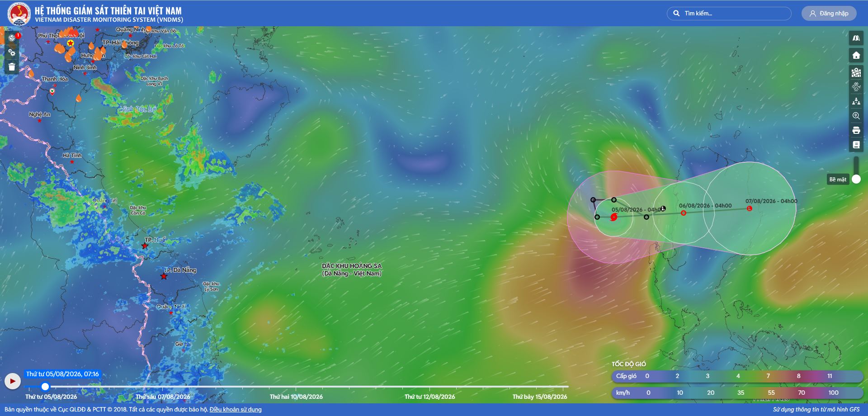Viewport: 868px width, 416px height.
Task: Click the Quảng Trị province label
Action: [x=104, y=201]
